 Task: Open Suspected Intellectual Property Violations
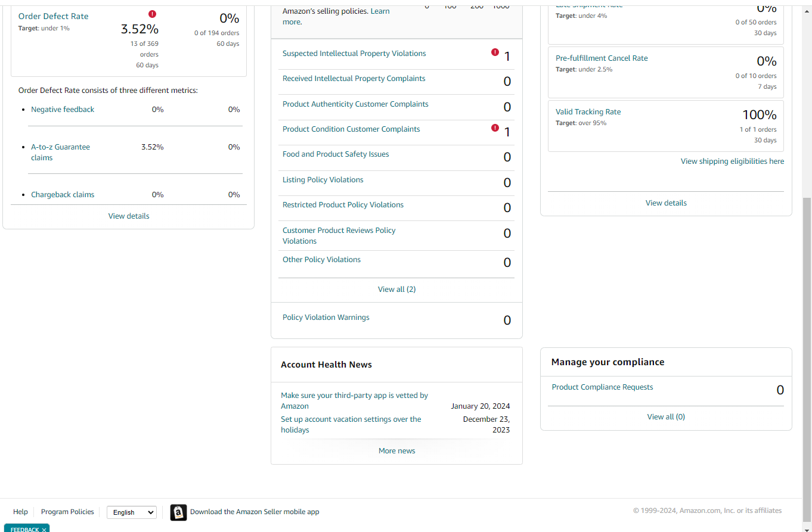pyautogui.click(x=354, y=54)
